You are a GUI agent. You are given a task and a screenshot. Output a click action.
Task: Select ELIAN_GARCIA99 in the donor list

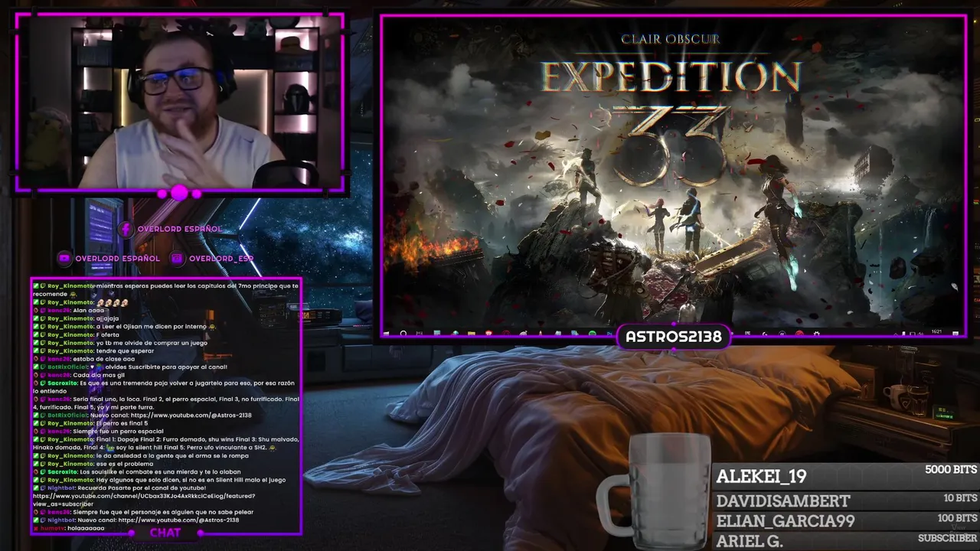(786, 521)
